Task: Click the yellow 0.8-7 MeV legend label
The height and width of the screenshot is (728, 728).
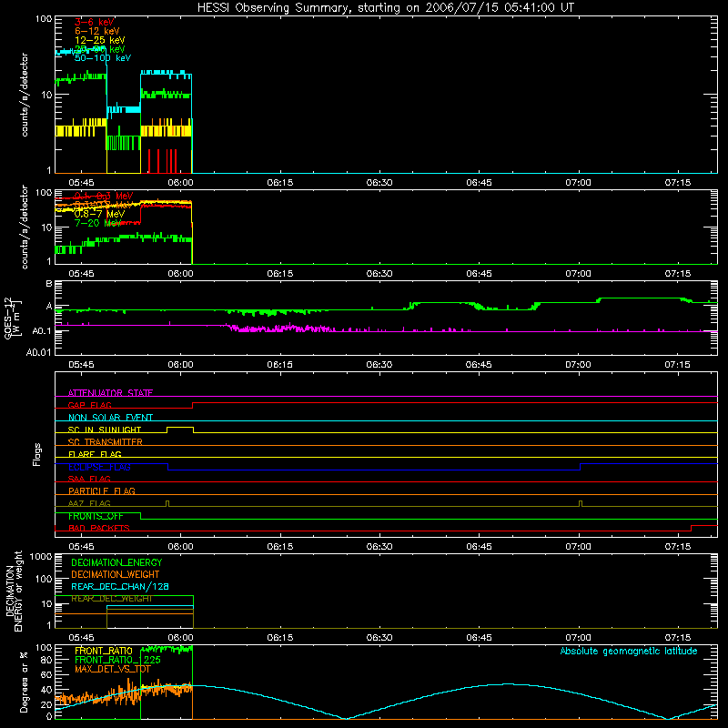Action: (100, 214)
